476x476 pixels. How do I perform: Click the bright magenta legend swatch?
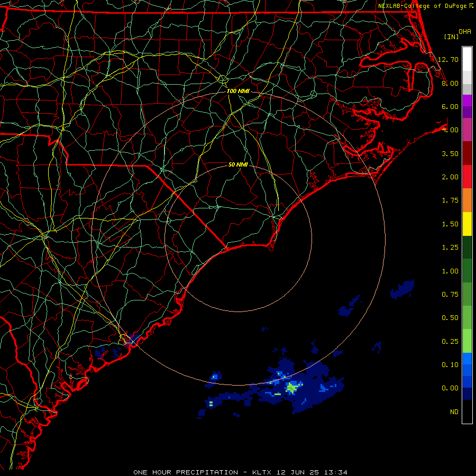467,100
